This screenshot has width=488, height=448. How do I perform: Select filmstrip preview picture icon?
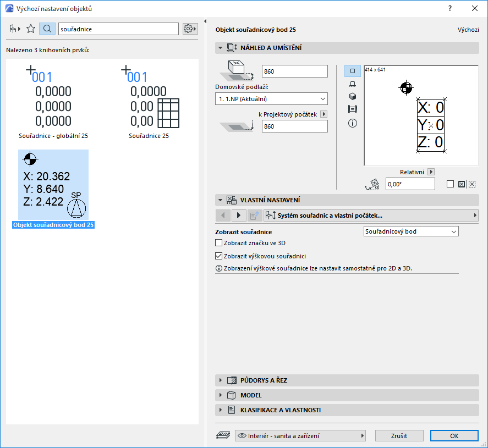click(352, 109)
